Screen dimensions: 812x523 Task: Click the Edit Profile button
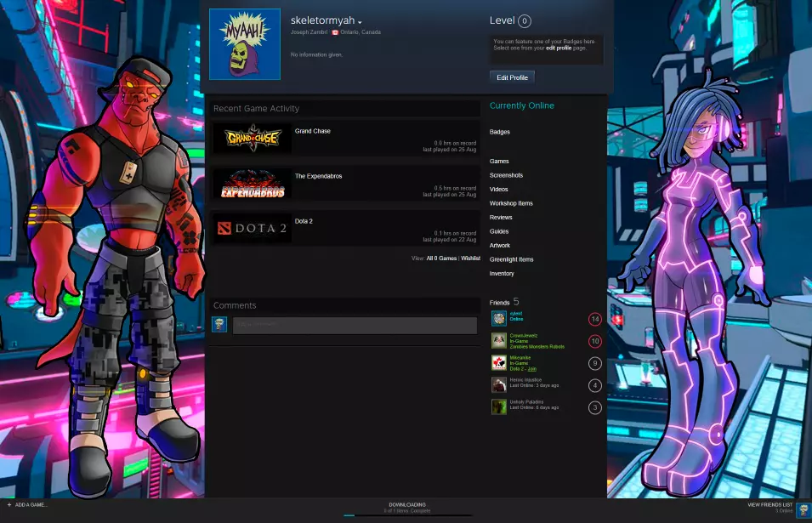pyautogui.click(x=512, y=77)
